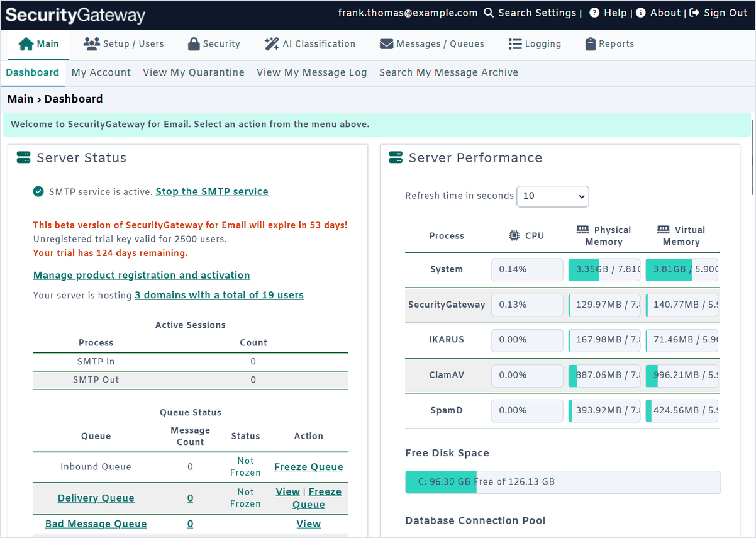Click the AI Classification magic wand icon

tap(272, 44)
